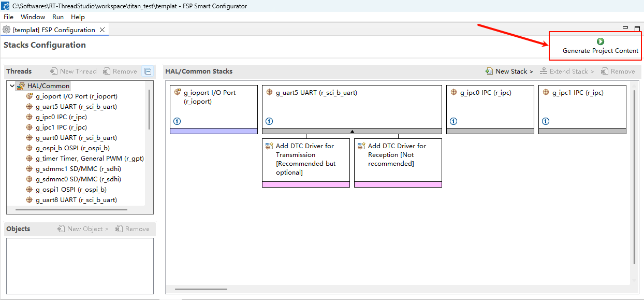Click the green Generate Project Content icon
Screen dimensions: 644x300
coord(601,41)
